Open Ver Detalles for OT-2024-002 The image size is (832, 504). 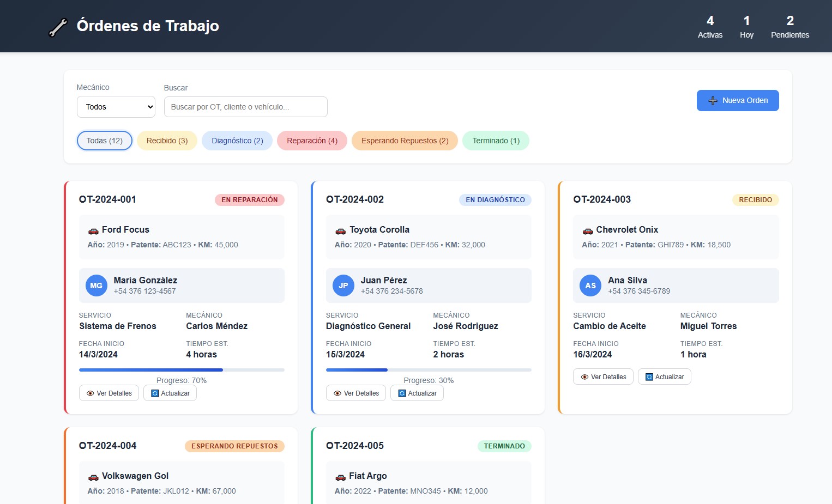356,393
